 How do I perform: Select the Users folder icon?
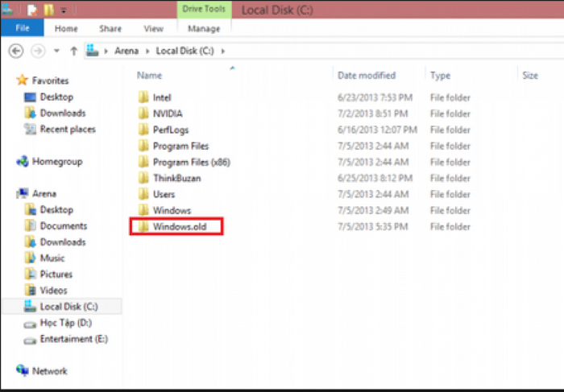point(143,194)
